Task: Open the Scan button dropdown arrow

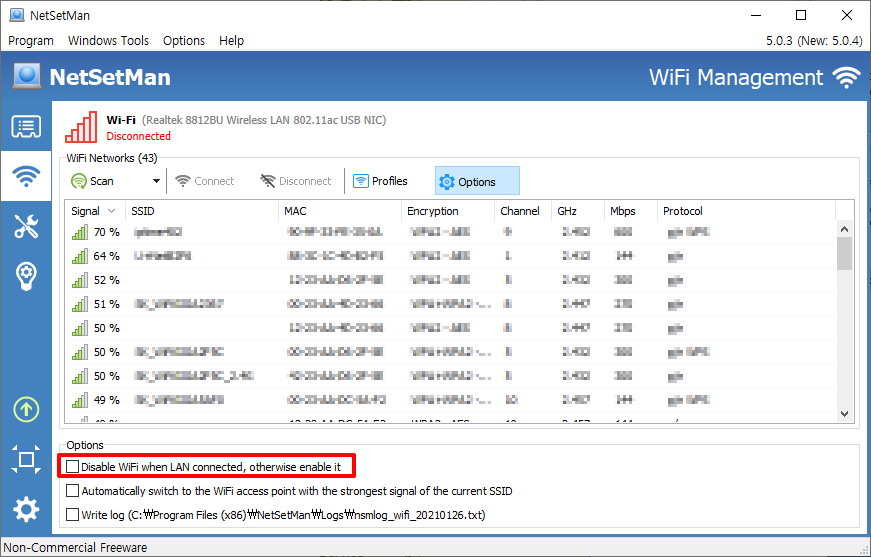Action: pyautogui.click(x=156, y=181)
